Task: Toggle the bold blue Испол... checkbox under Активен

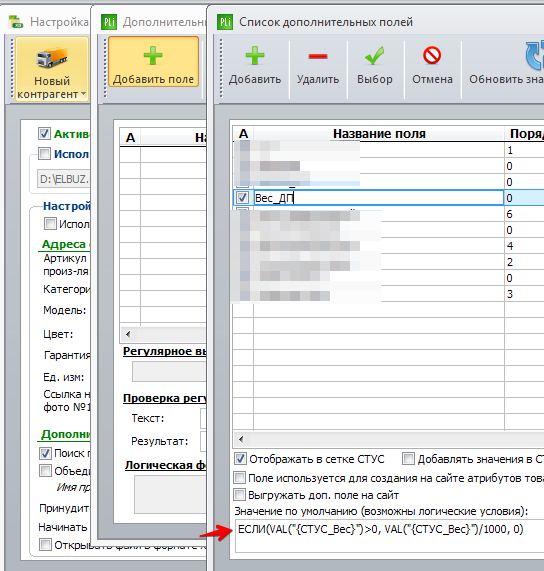Action: (44, 153)
